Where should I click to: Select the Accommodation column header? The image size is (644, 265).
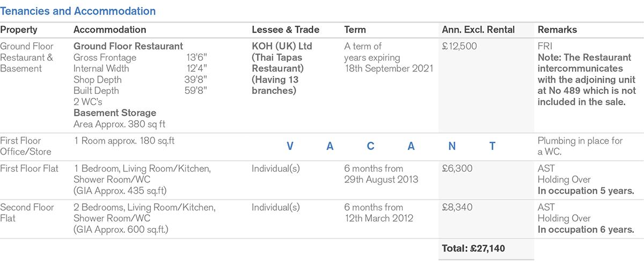coord(109,30)
